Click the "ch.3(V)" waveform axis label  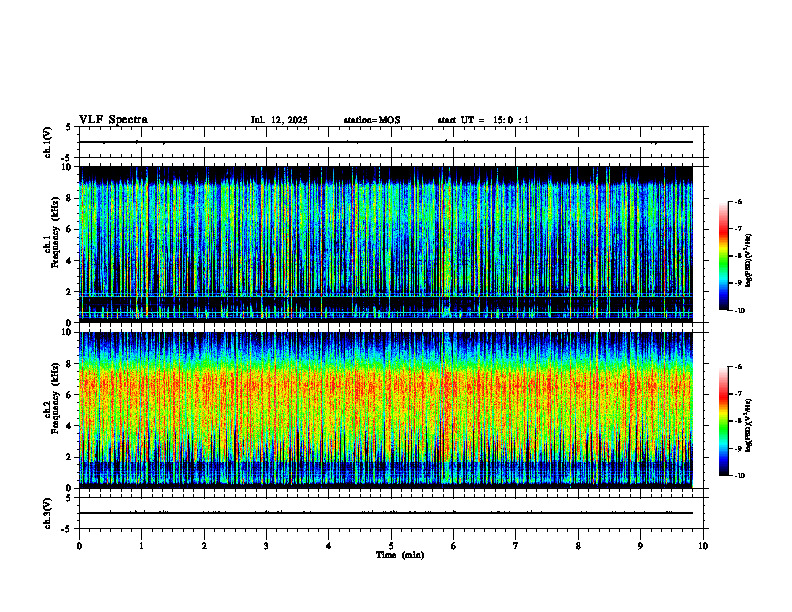47,513
